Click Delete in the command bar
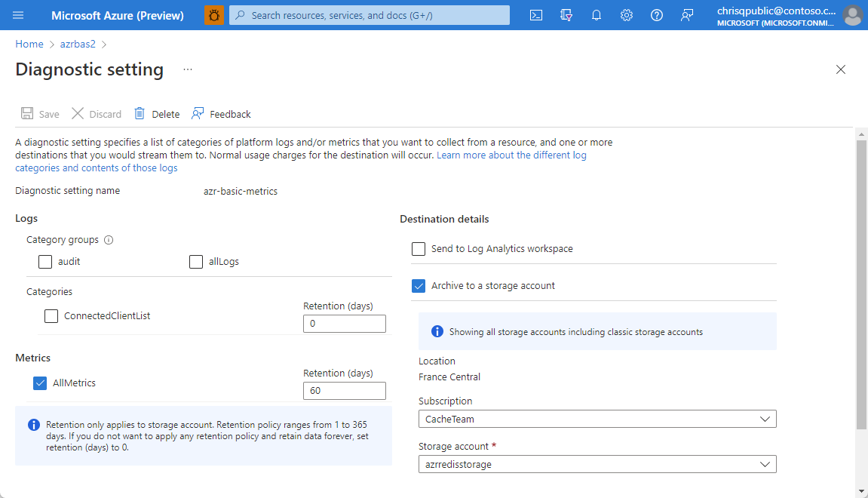The image size is (868, 498). coord(157,114)
